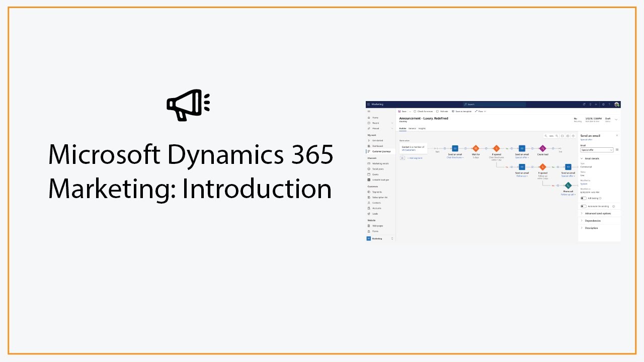Click the help question mark icon

pyautogui.click(x=609, y=104)
